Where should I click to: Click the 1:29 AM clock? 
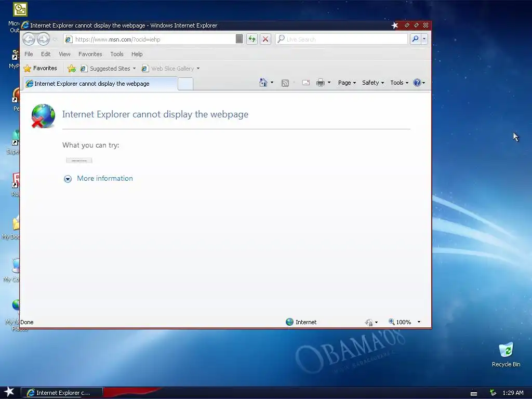513,393
